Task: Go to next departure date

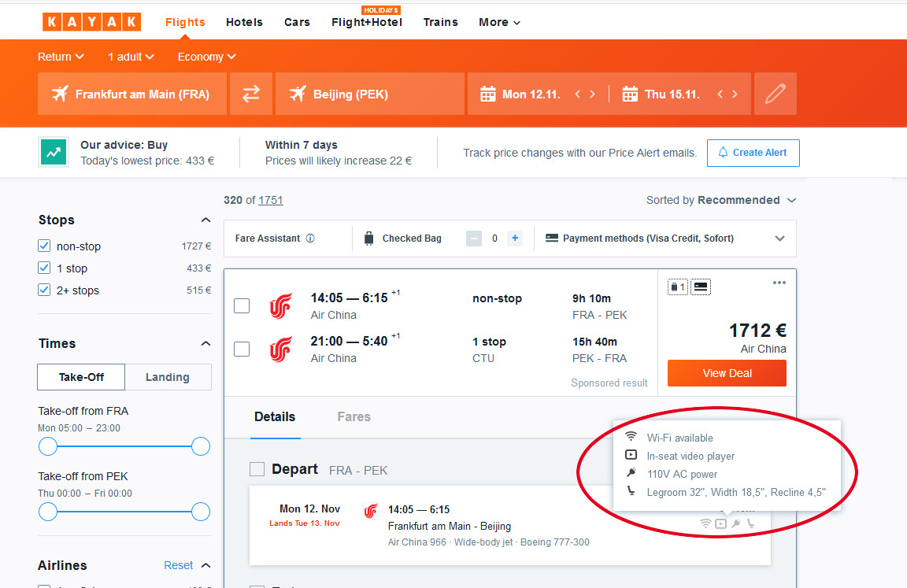Action: coord(592,94)
